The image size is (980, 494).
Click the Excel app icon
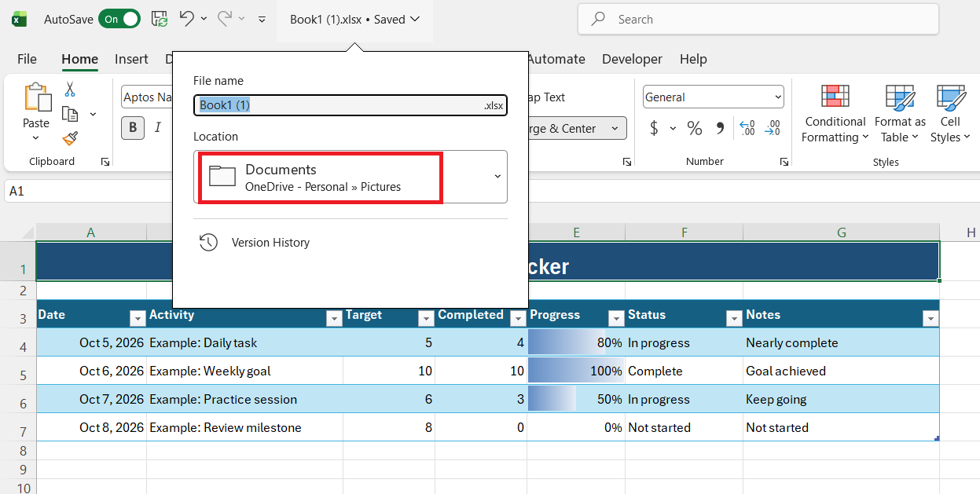20,19
